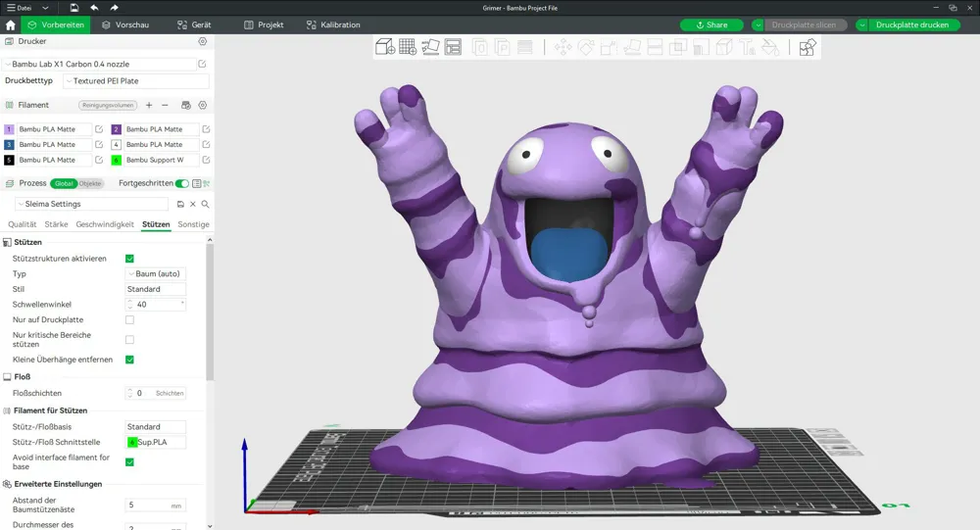Viewport: 980px width, 530px height.
Task: Save the Sleima Settings process preset
Action: pyautogui.click(x=180, y=204)
